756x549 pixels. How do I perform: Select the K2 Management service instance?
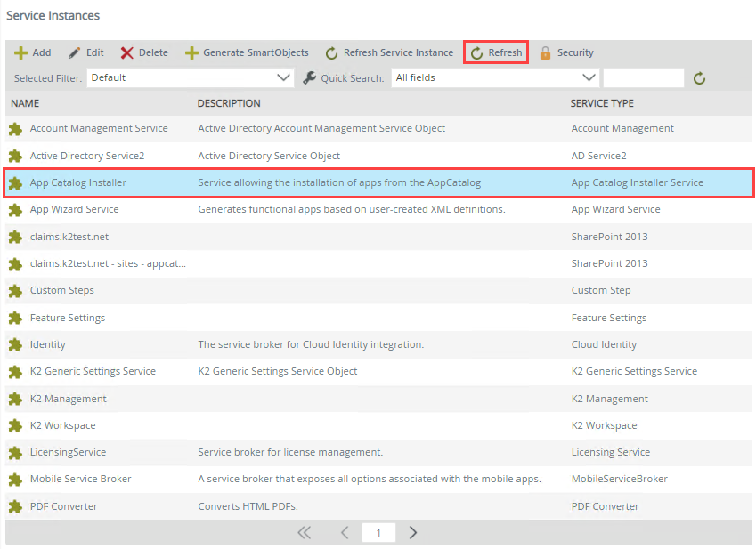(x=68, y=399)
